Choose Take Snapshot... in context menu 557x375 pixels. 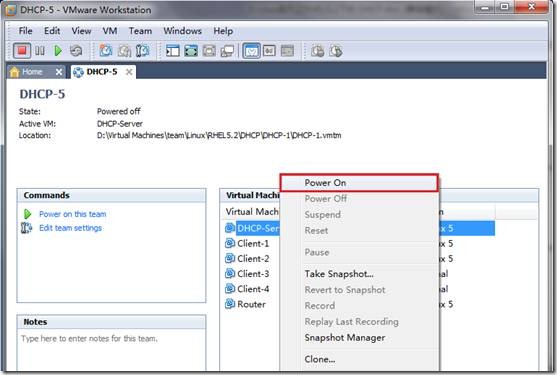point(359,274)
